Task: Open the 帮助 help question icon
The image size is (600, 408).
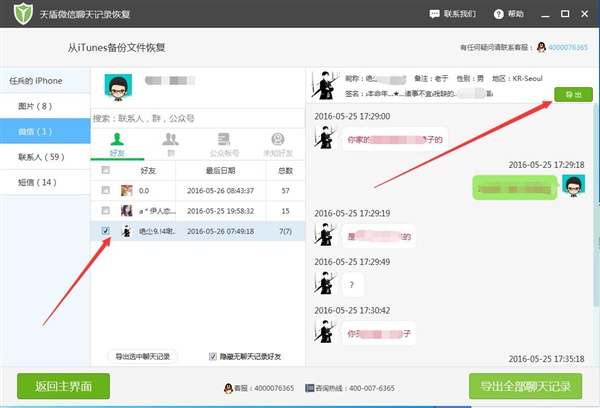Action: click(x=499, y=14)
